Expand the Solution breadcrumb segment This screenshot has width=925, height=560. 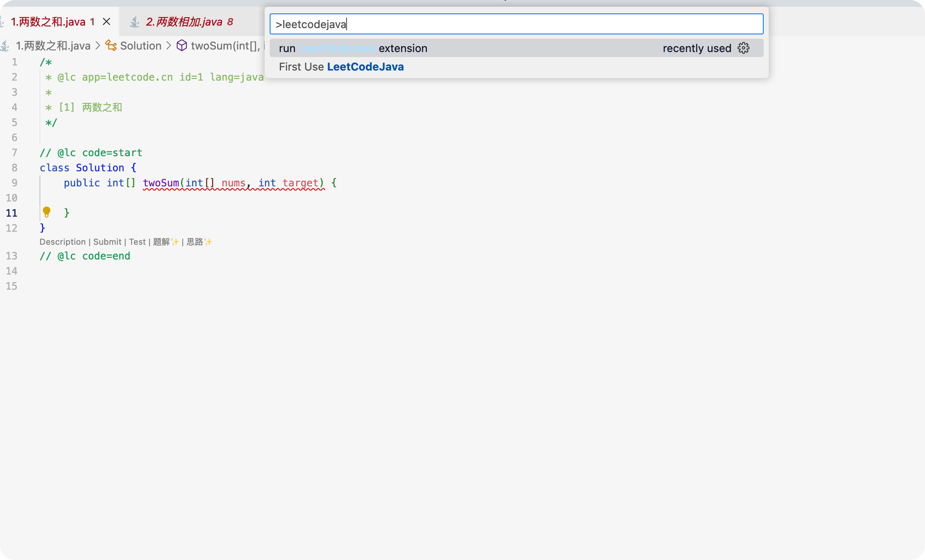click(x=141, y=45)
